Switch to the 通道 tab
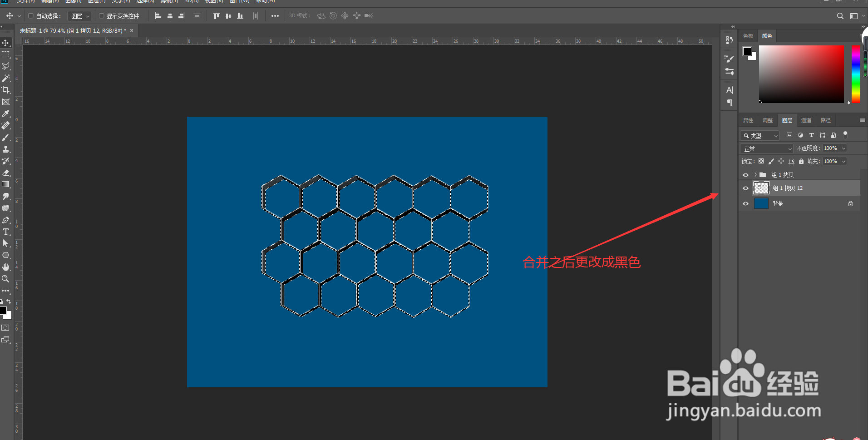 807,120
